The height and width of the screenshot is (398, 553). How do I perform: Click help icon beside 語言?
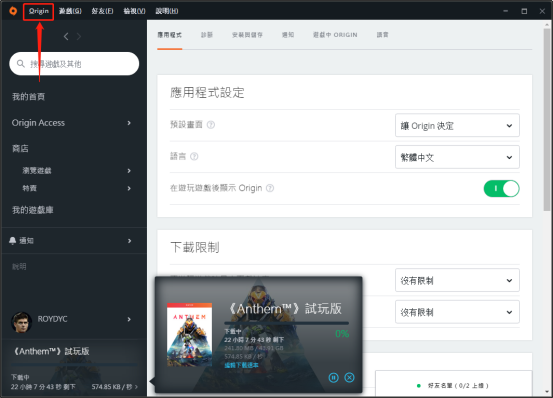(x=194, y=157)
